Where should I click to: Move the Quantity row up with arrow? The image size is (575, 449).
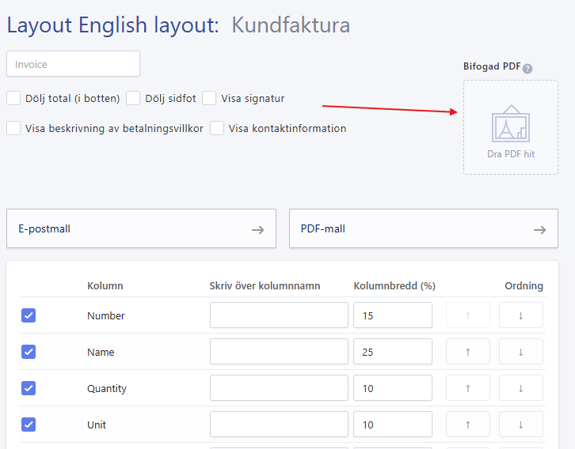click(468, 388)
